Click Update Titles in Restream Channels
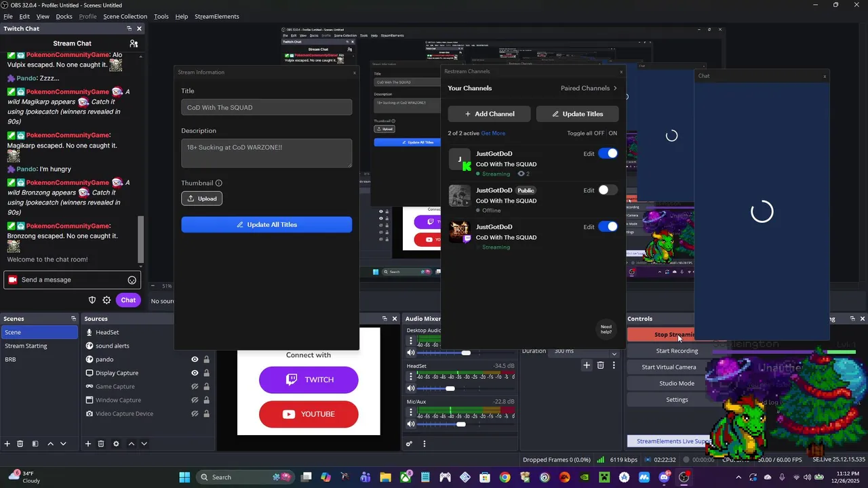This screenshot has height=488, width=868. (578, 114)
